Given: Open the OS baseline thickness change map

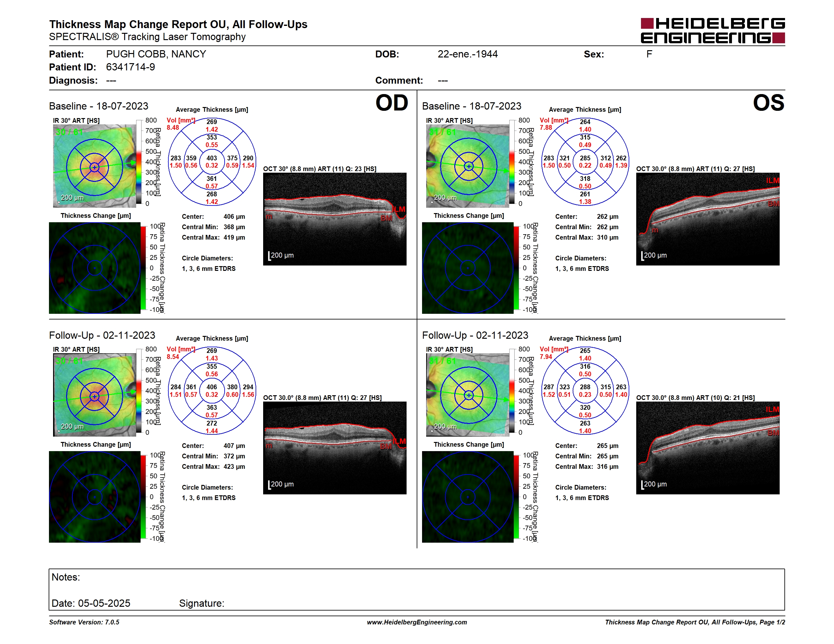Looking at the screenshot, I should click(x=468, y=268).
